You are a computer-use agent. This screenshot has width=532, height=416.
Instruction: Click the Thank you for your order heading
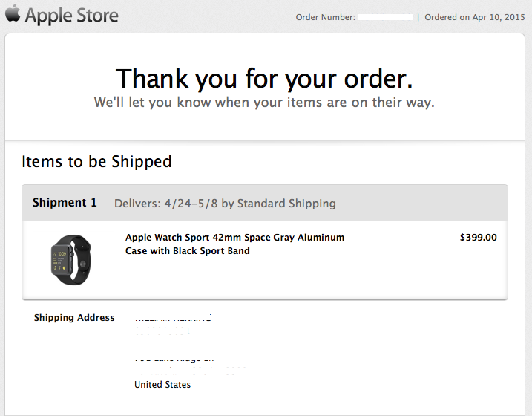click(264, 79)
